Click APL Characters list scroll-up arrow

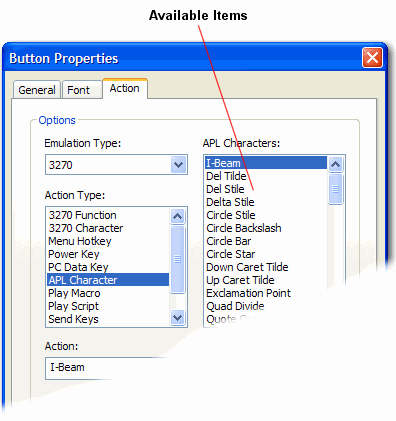(335, 164)
